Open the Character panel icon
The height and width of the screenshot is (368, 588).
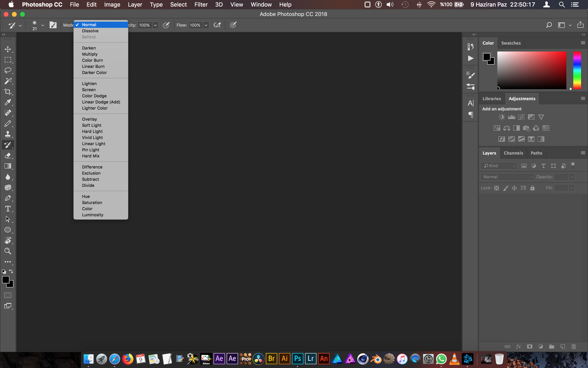(471, 103)
